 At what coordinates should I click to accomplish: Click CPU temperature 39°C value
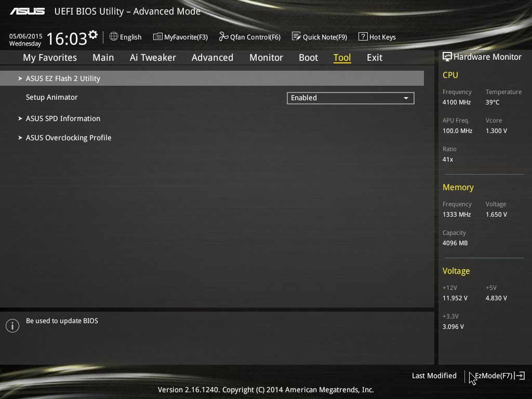(493, 102)
